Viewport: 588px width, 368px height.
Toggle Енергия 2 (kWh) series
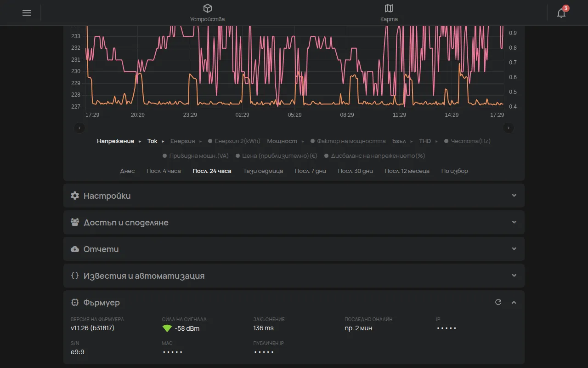click(234, 141)
